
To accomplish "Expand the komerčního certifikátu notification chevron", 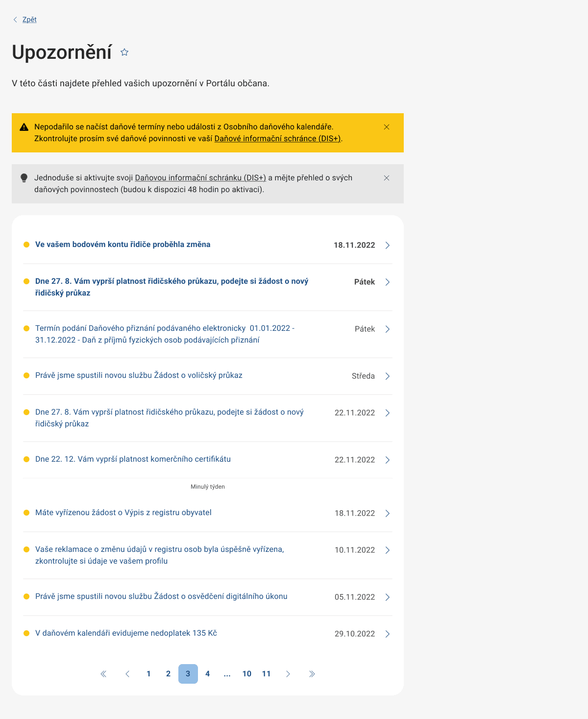I will pyautogui.click(x=387, y=460).
